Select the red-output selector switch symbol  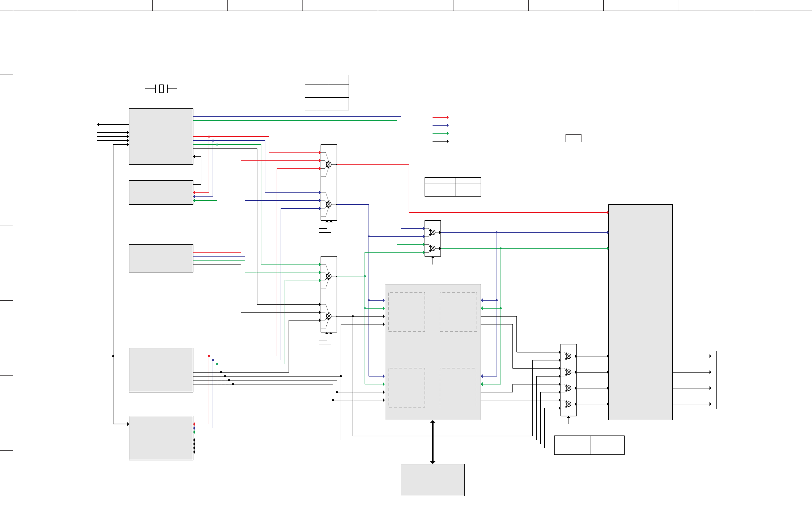point(329,165)
